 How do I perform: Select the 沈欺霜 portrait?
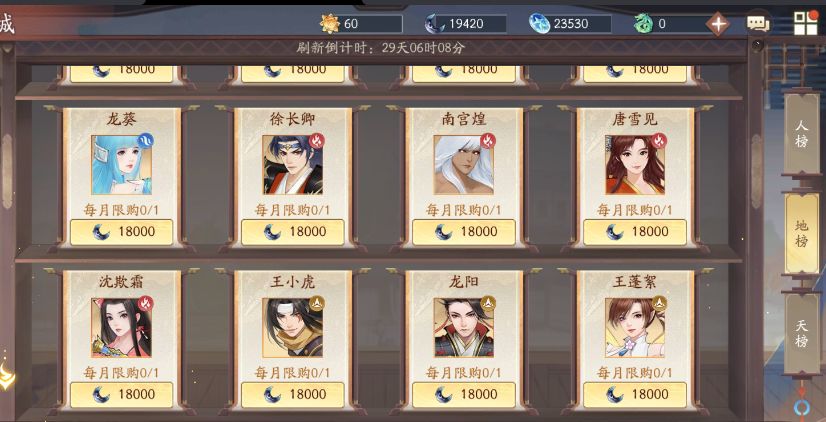(x=121, y=328)
